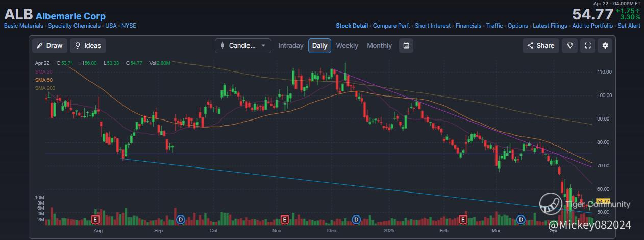Open the Draw tools
Screen dimensions: 644x240
point(49,45)
